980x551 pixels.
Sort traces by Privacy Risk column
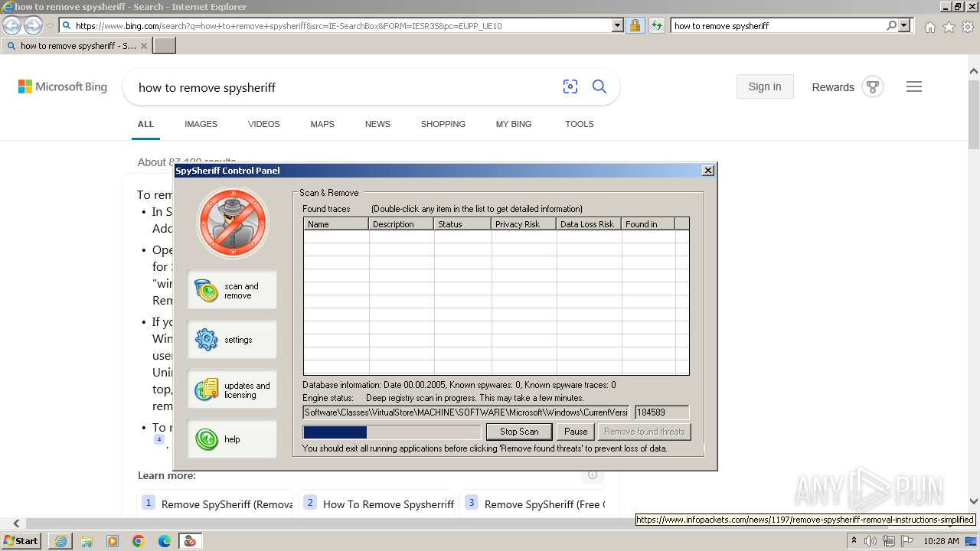pyautogui.click(x=524, y=224)
